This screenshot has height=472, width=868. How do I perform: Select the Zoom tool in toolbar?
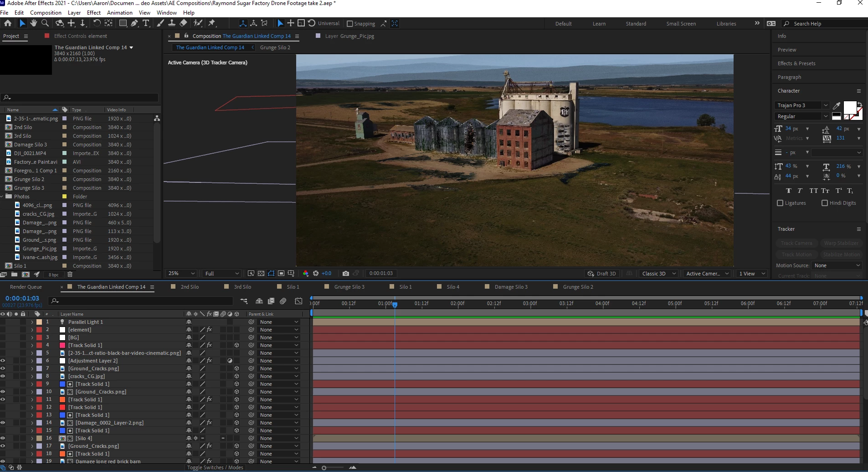coord(45,23)
